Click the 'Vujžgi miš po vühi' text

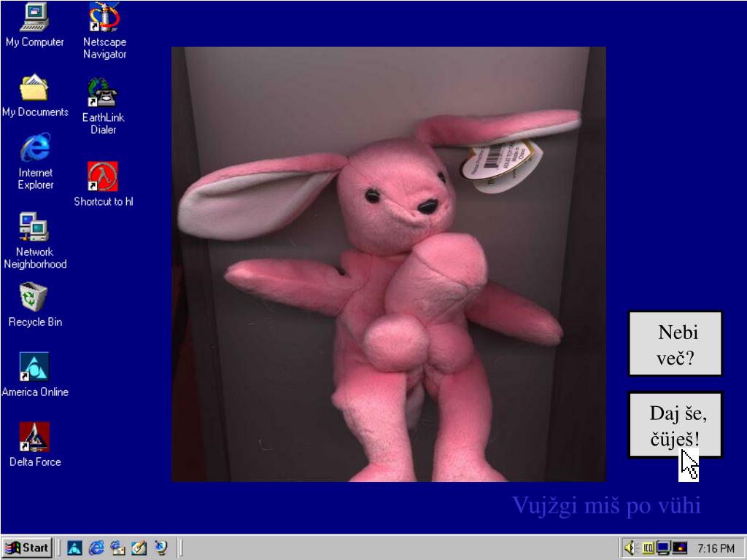(606, 505)
